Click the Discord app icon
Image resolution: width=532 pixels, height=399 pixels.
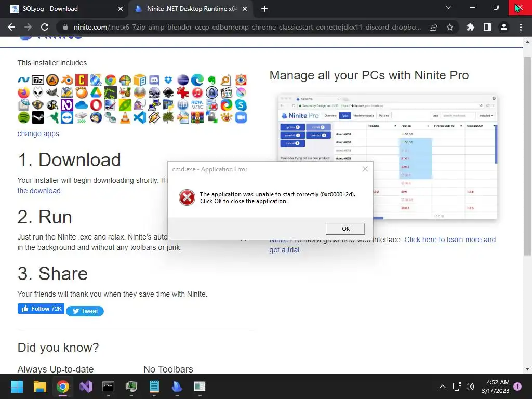point(154,80)
